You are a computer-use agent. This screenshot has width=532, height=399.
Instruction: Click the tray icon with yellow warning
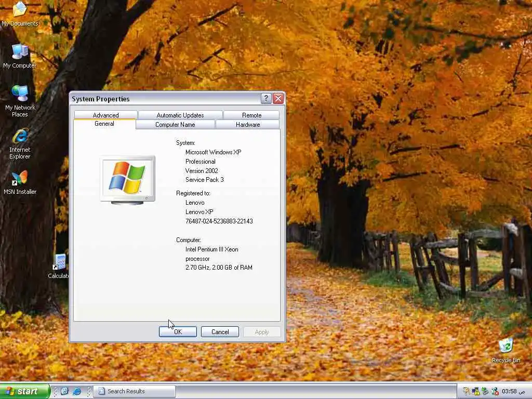click(x=476, y=392)
